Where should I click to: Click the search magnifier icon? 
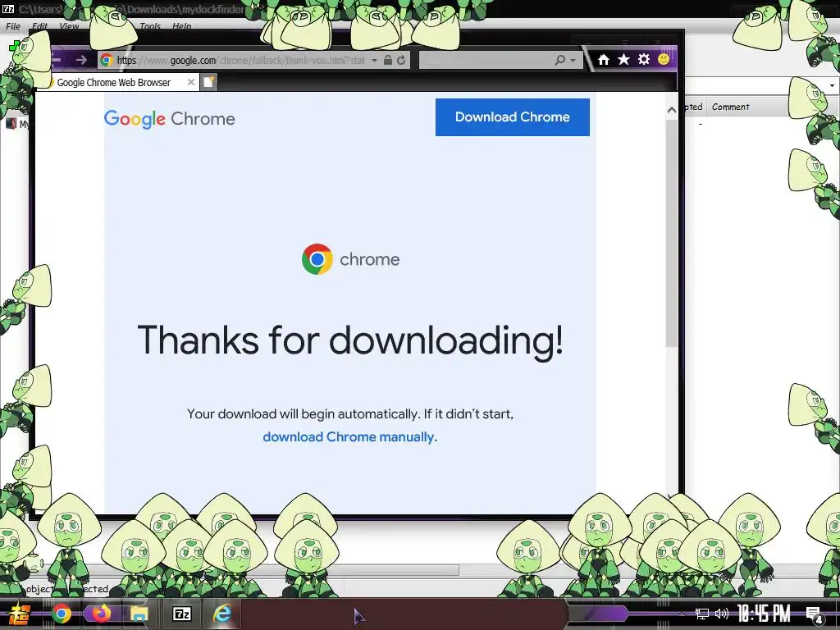(559, 60)
